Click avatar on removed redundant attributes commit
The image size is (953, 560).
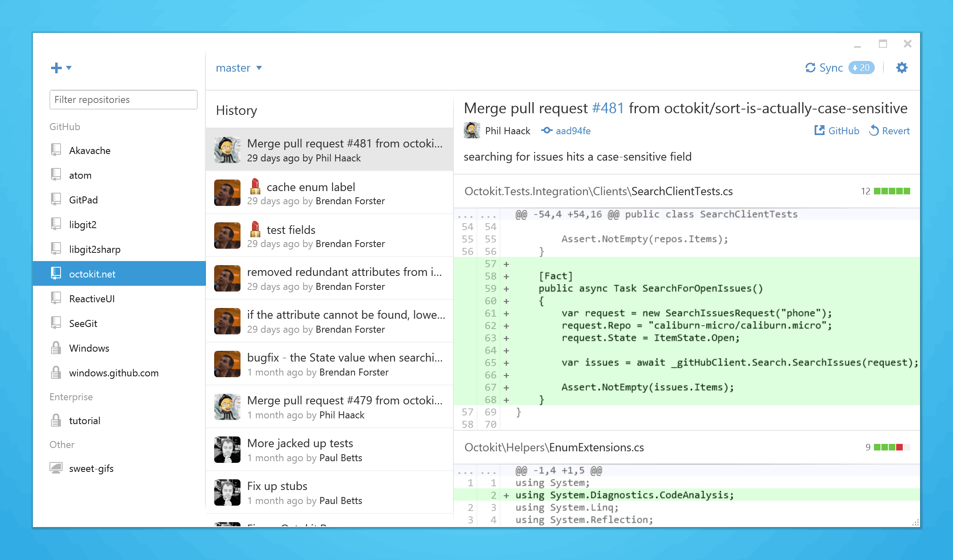coord(227,278)
